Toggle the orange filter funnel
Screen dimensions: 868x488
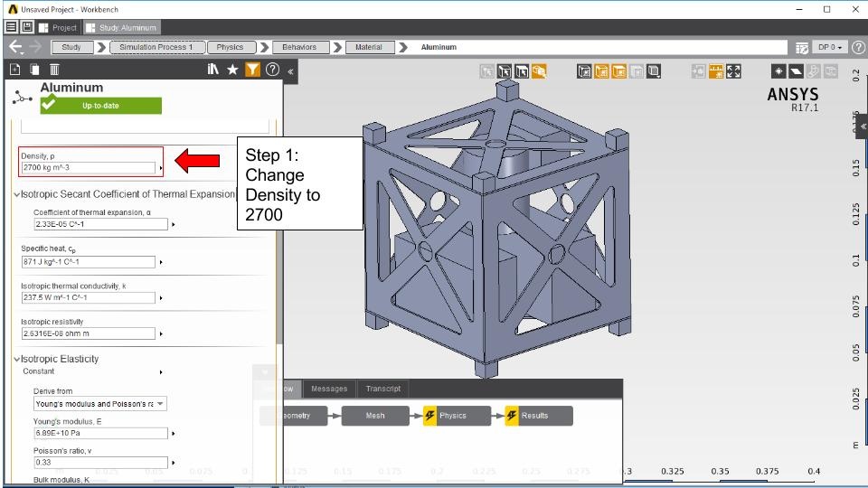[x=252, y=70]
